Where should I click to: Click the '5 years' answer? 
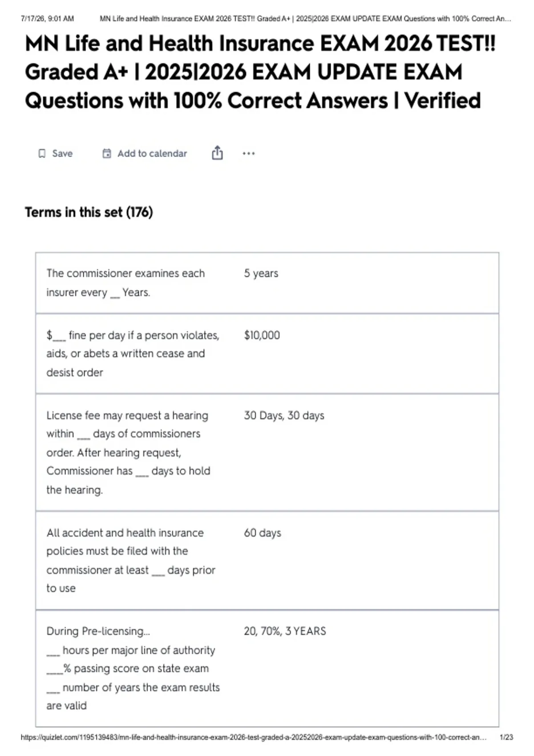(261, 273)
